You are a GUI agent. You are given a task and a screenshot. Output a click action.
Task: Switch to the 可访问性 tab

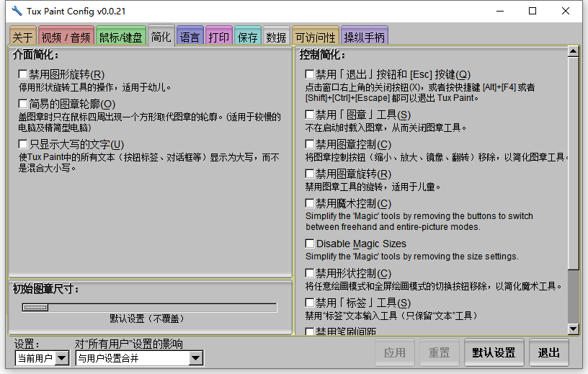316,36
